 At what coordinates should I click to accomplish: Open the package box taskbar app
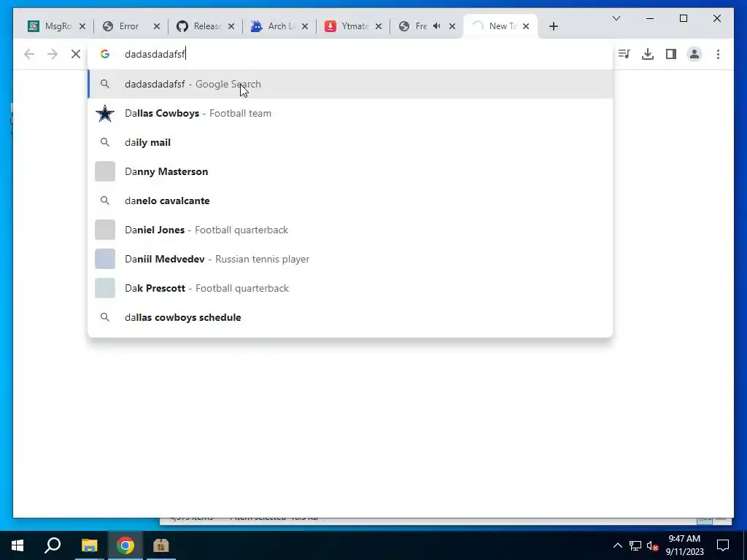point(161,545)
